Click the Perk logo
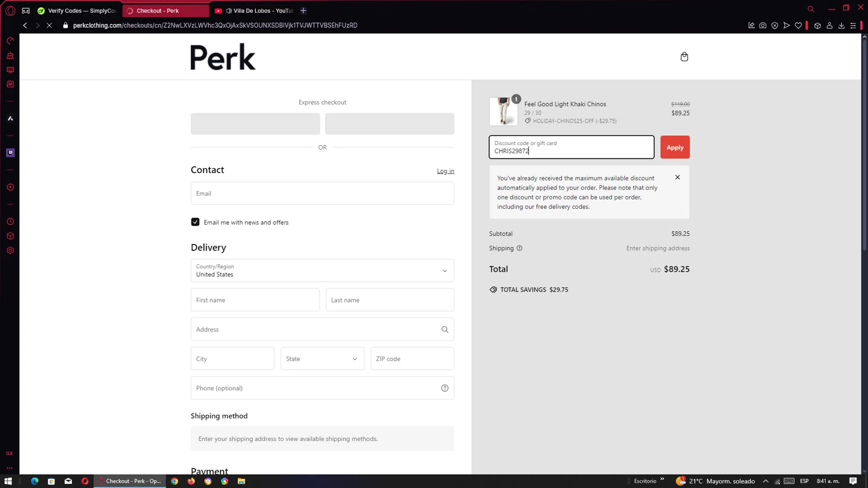The image size is (868, 488). [223, 57]
